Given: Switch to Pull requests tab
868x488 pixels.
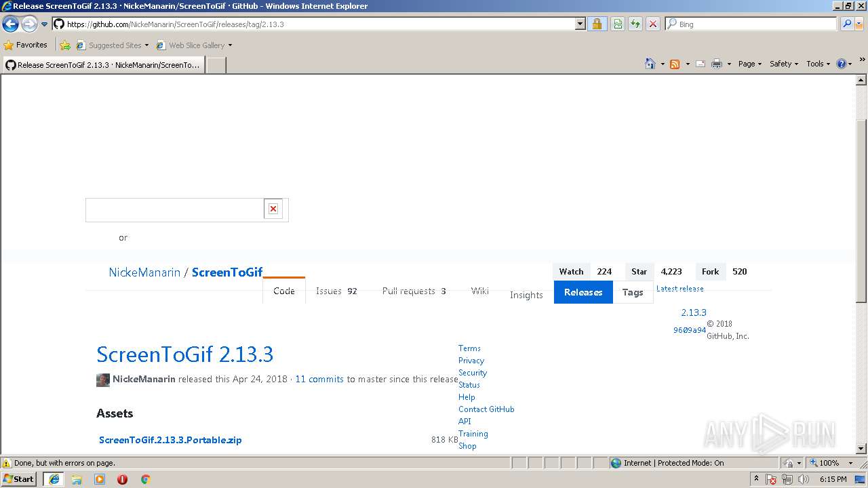Looking at the screenshot, I should coord(414,291).
